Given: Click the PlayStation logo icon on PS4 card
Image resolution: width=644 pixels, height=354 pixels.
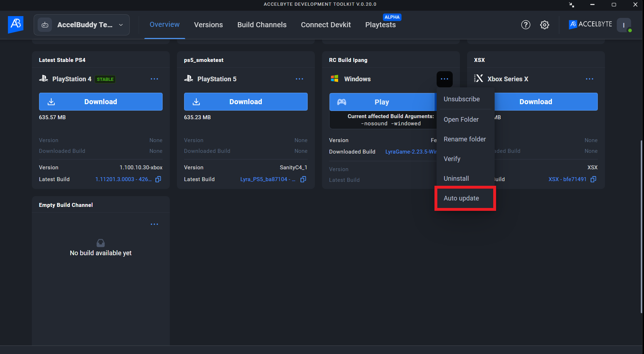Looking at the screenshot, I should (x=43, y=79).
